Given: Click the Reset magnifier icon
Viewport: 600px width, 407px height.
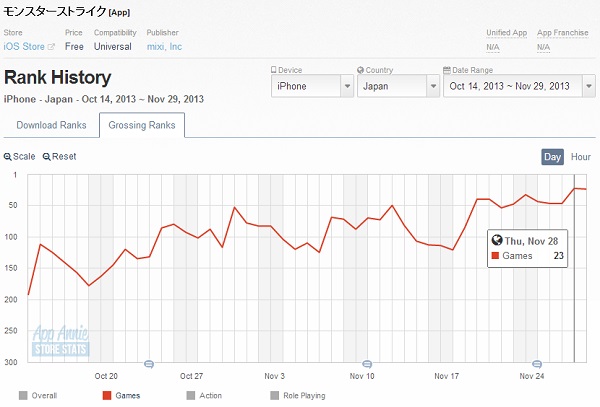Looking at the screenshot, I should (x=46, y=157).
